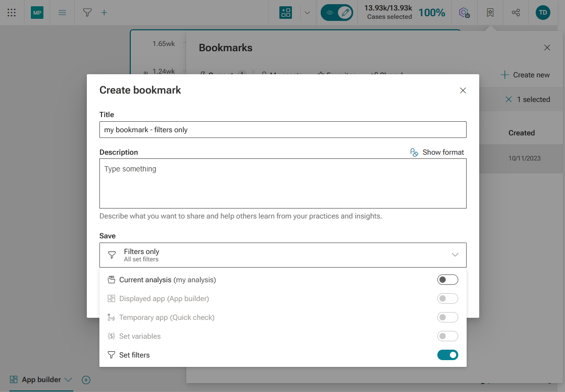Click the Set variables braces icon
Image resolution: width=565 pixels, height=392 pixels.
pos(111,336)
